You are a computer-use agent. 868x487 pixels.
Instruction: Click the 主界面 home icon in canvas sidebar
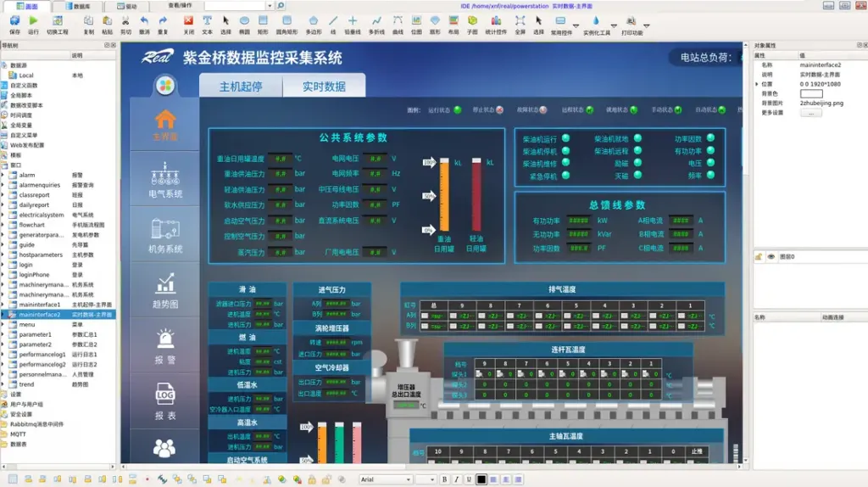point(165,120)
